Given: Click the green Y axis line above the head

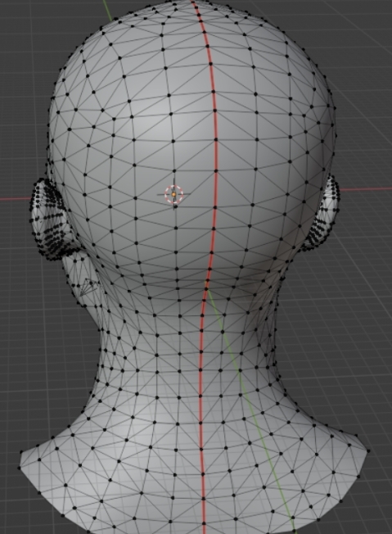Looking at the screenshot, I should point(107,10).
